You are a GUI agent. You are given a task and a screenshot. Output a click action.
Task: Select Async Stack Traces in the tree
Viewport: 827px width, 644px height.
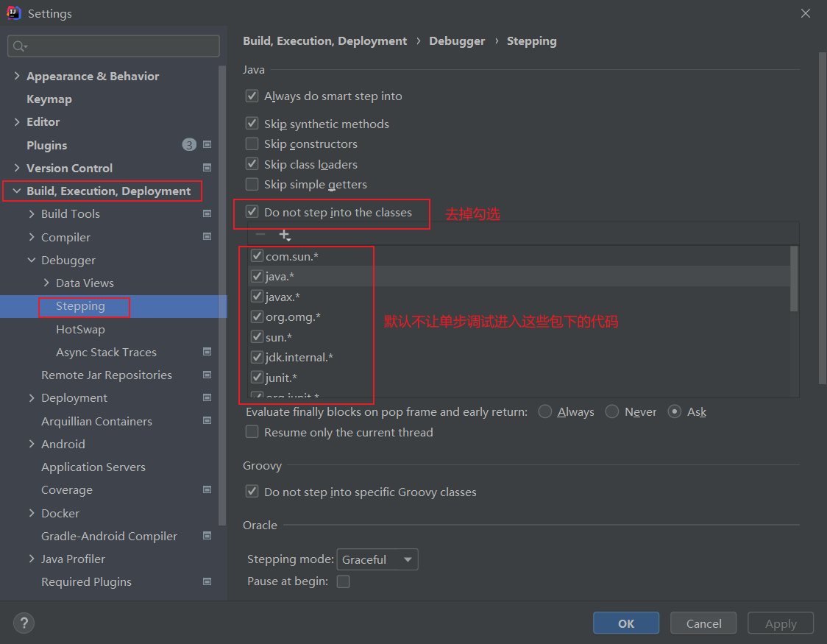[x=106, y=353]
